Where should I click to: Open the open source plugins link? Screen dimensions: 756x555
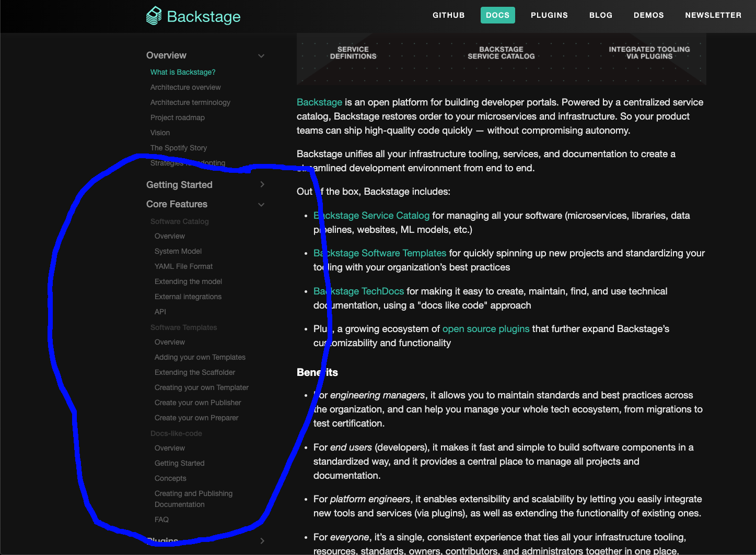(x=485, y=328)
